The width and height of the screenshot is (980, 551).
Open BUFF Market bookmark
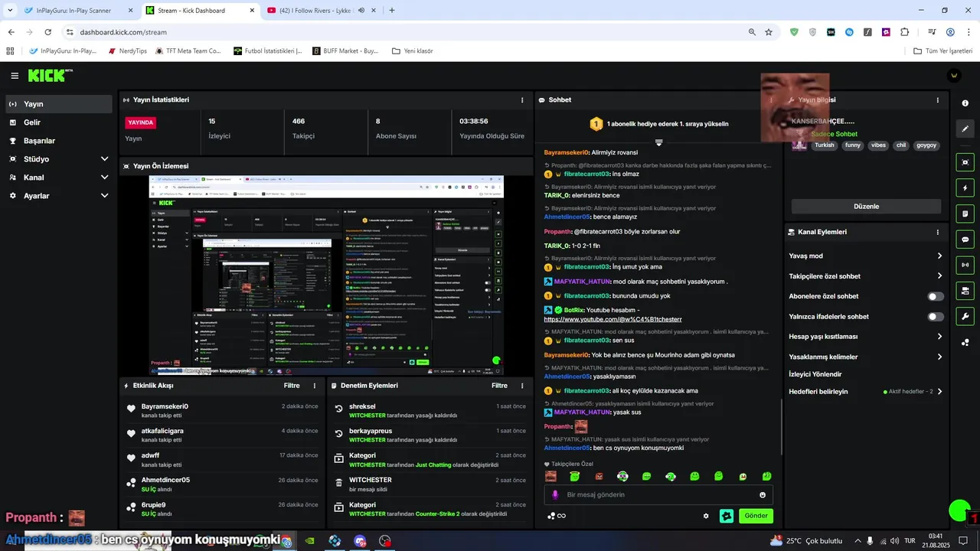344,51
